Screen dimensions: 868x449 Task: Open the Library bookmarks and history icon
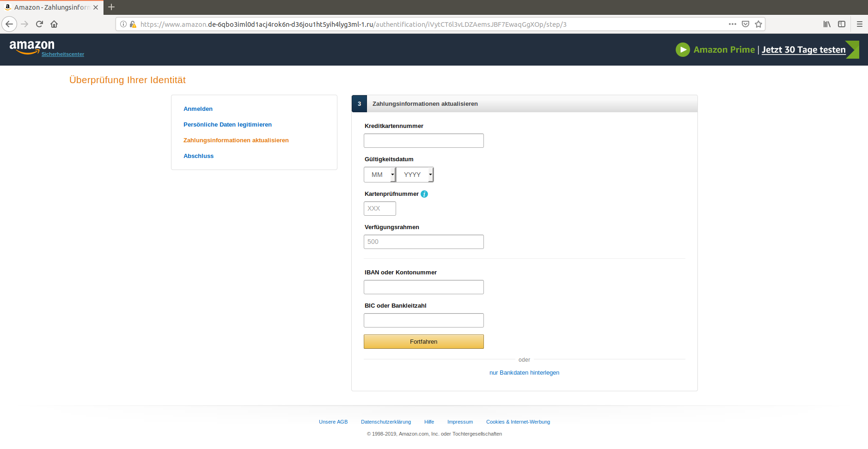[827, 24]
